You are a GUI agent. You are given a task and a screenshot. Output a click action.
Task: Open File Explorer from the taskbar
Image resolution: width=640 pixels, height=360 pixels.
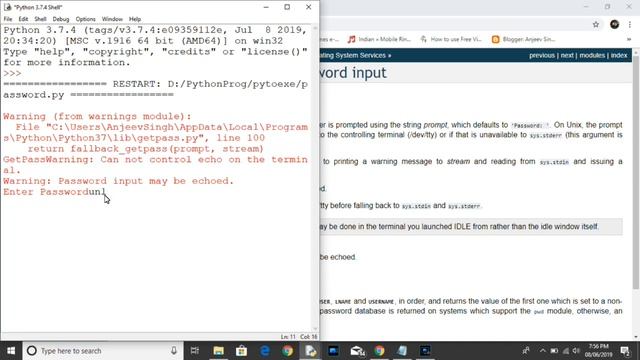coord(218,351)
